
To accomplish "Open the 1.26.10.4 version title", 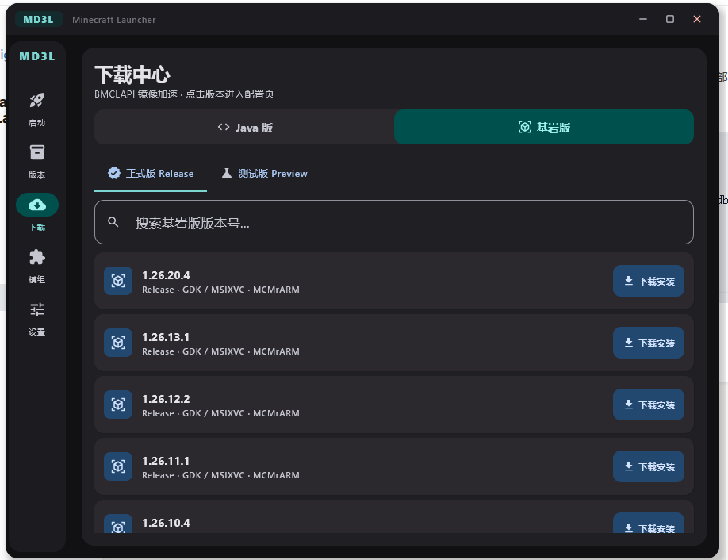I will (x=166, y=523).
